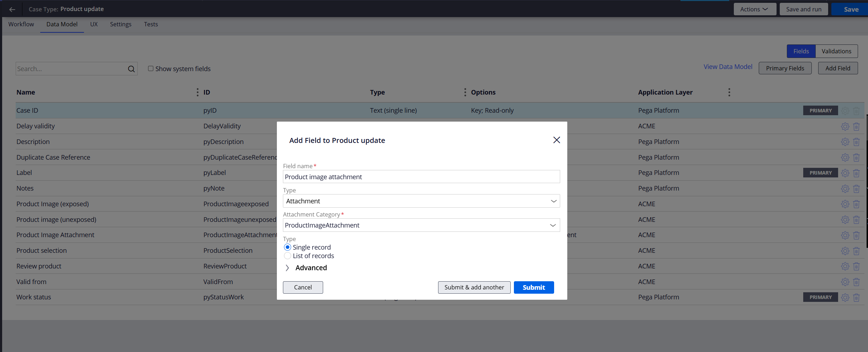Click the View Data Model link
868x352 pixels.
point(727,66)
